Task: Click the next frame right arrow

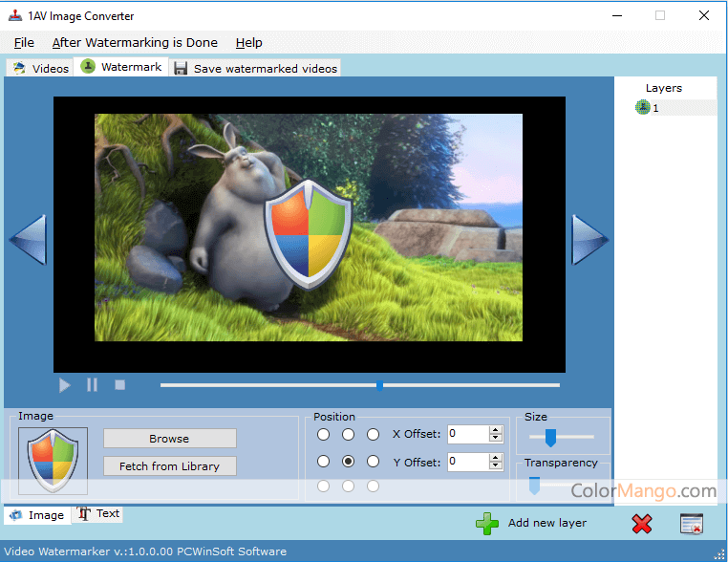Action: pyautogui.click(x=589, y=240)
